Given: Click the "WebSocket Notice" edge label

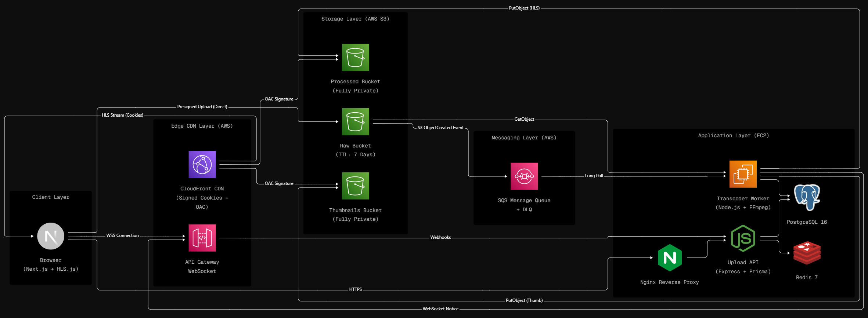Looking at the screenshot, I should point(440,309).
